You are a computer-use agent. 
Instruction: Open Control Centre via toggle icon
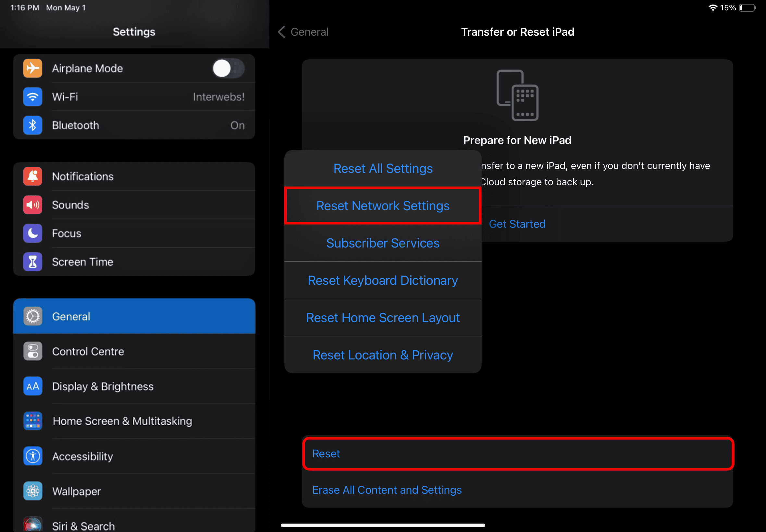pos(33,351)
